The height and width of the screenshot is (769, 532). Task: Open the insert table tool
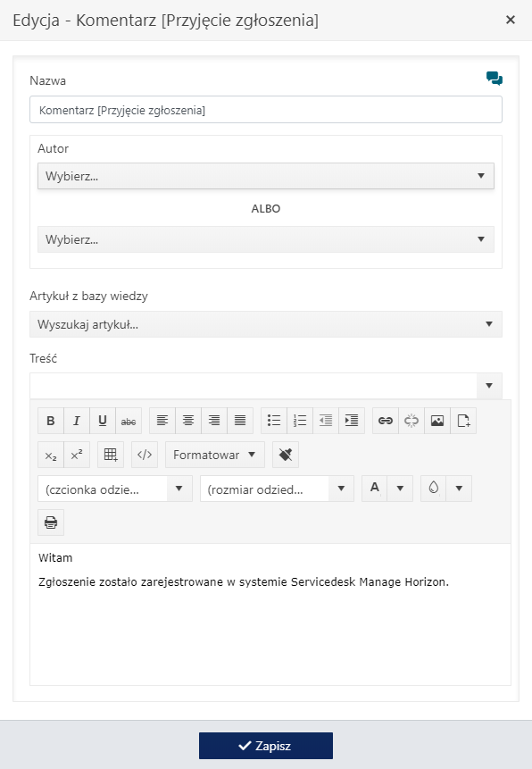(111, 455)
